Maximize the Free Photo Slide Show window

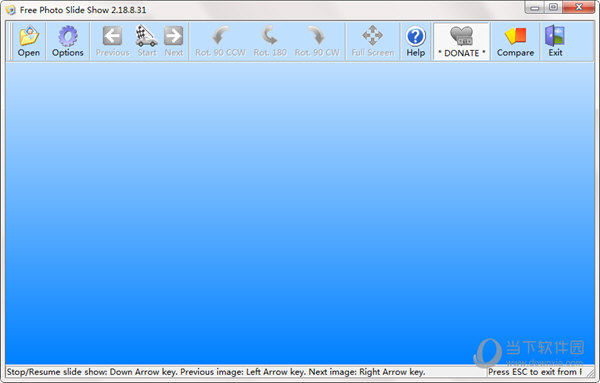[x=553, y=7]
